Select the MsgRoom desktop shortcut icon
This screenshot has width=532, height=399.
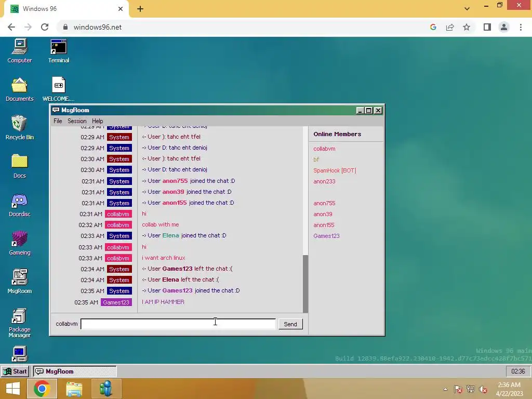[20, 282]
